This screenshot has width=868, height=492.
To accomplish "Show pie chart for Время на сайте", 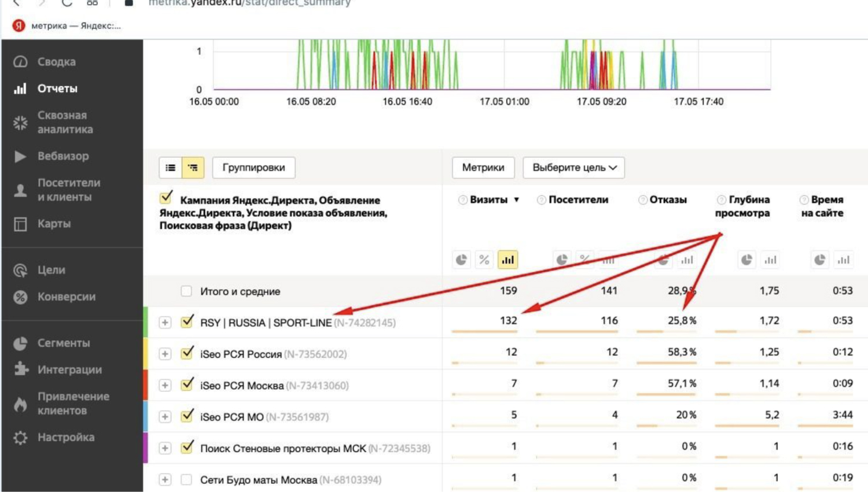I will pos(820,260).
